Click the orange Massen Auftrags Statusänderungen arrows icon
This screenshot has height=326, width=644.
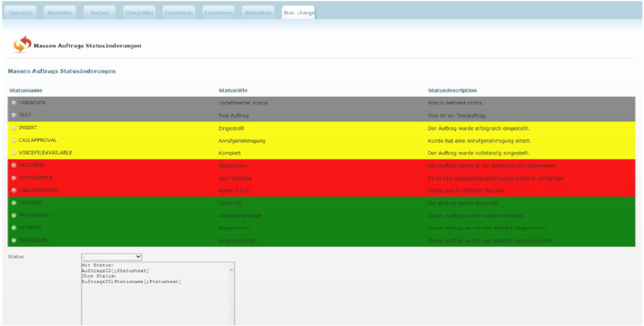[22, 45]
